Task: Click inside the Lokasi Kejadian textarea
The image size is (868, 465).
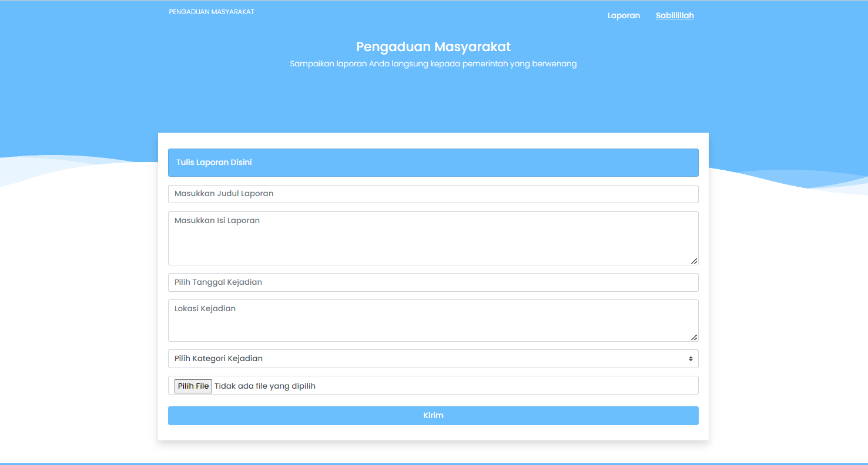Action: [433, 320]
